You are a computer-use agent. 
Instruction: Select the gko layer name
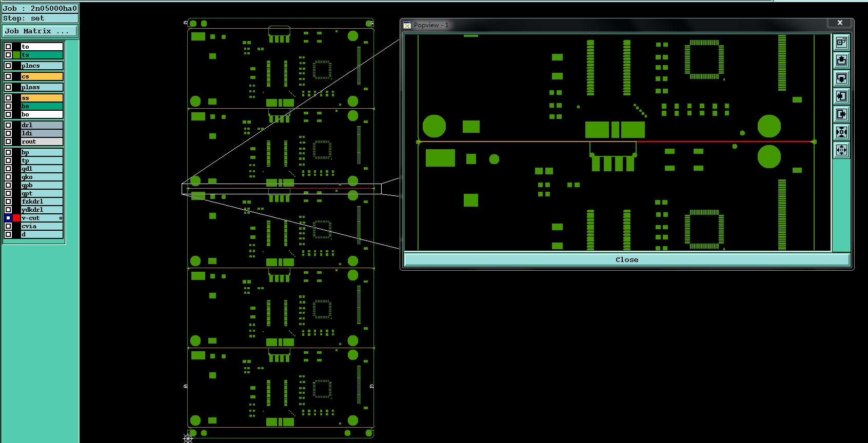42,177
